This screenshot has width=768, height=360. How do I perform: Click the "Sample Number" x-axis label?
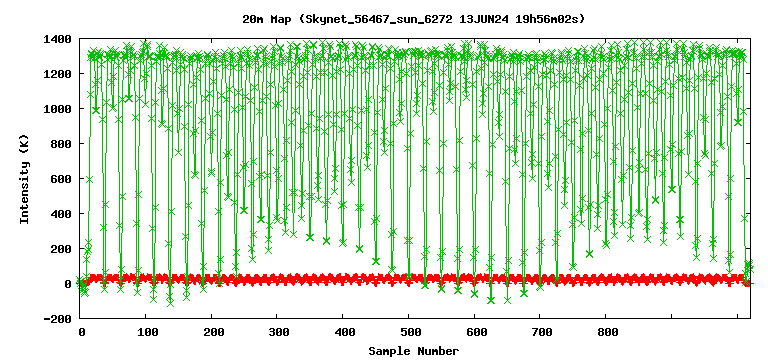click(414, 351)
